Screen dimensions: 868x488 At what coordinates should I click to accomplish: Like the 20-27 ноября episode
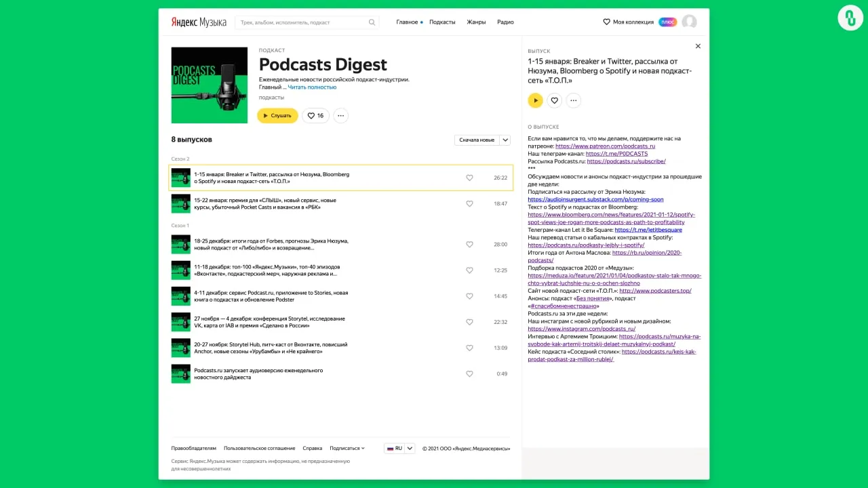pyautogui.click(x=469, y=348)
